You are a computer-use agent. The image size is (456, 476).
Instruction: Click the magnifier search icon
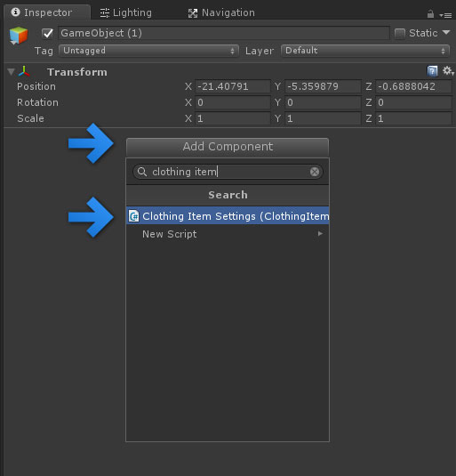tap(142, 172)
